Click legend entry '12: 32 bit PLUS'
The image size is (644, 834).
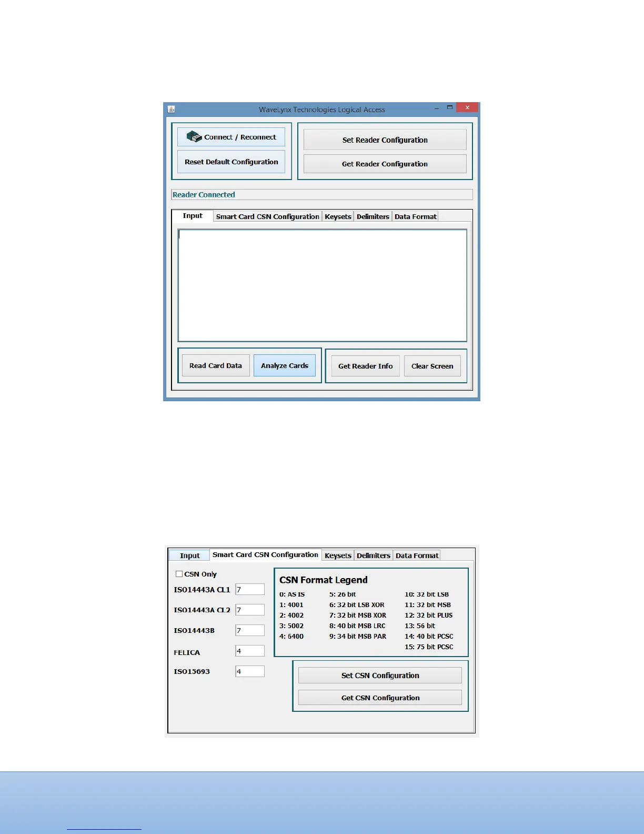(x=429, y=615)
